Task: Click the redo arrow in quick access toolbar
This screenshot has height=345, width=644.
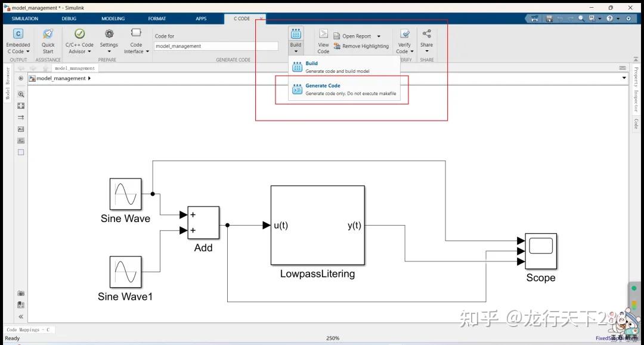Action: [570, 19]
